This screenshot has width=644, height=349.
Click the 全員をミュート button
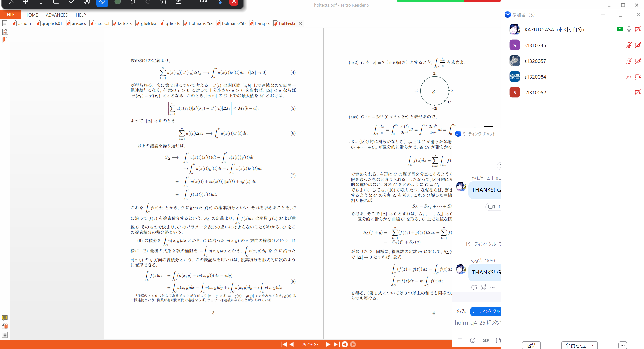click(x=579, y=345)
